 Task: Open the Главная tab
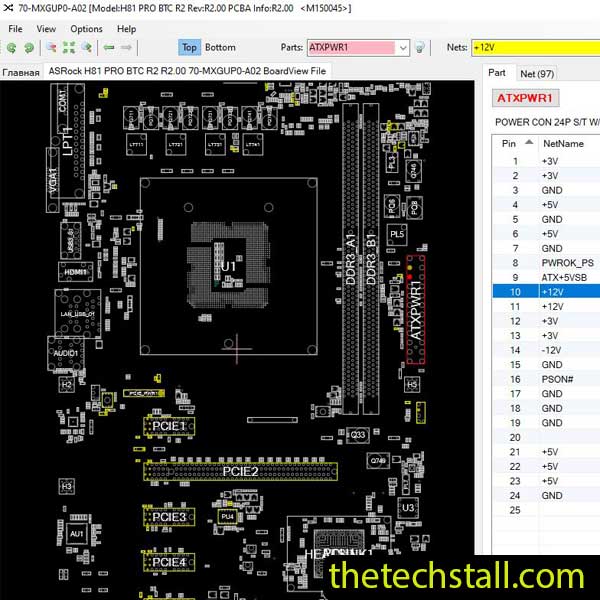click(x=20, y=71)
